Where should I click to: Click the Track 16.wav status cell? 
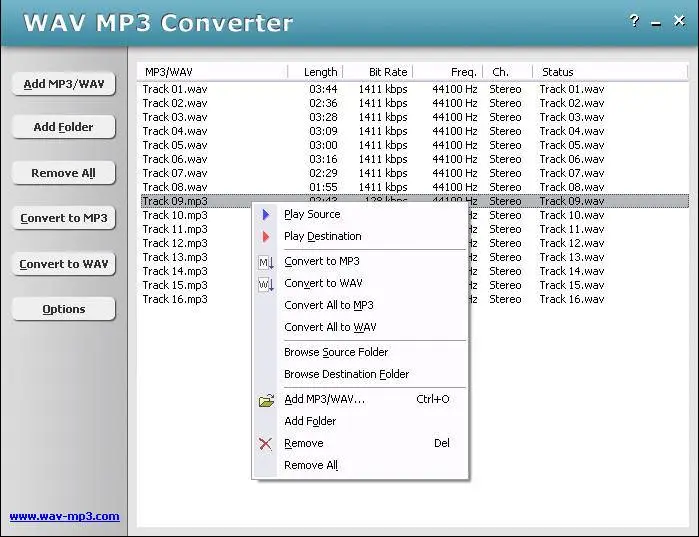point(572,299)
